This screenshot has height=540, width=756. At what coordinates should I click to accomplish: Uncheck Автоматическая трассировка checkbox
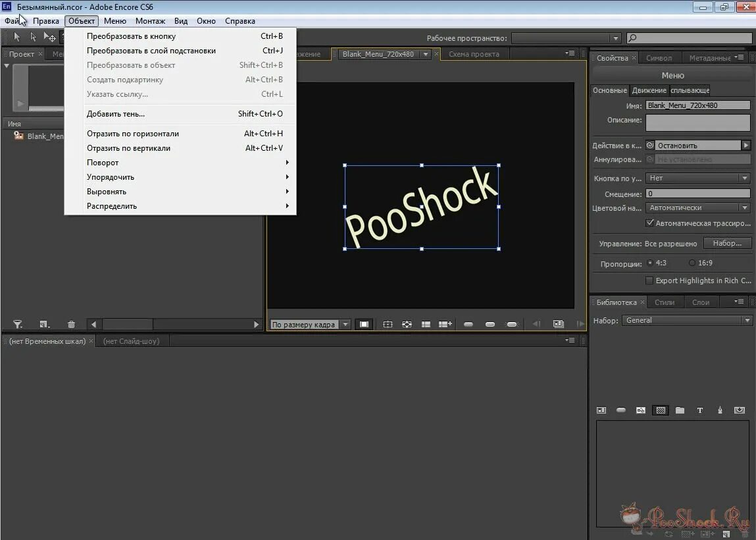click(649, 223)
